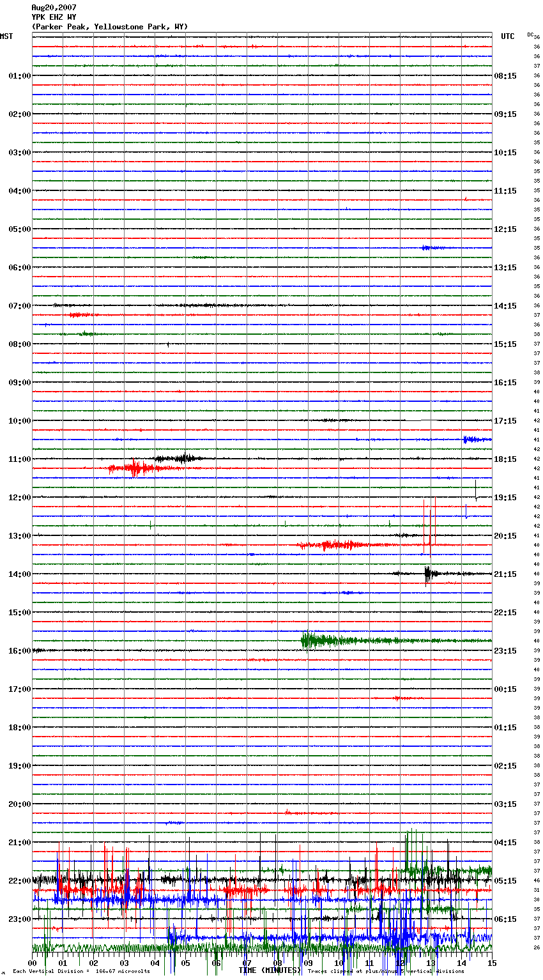The width and height of the screenshot is (543, 980).
Task: Select the 09:00 MST time label
Action: [20, 383]
